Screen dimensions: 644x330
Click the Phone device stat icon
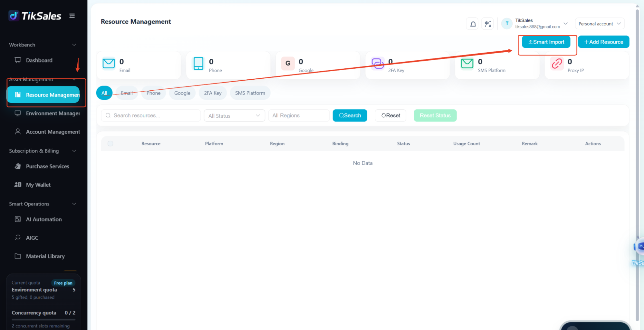tap(198, 64)
